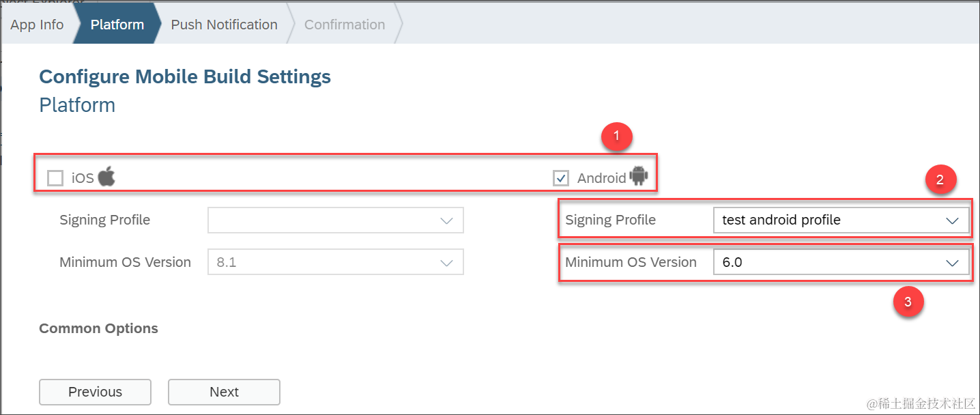Select the Platform wizard step
The width and height of the screenshot is (980, 415).
tap(117, 25)
